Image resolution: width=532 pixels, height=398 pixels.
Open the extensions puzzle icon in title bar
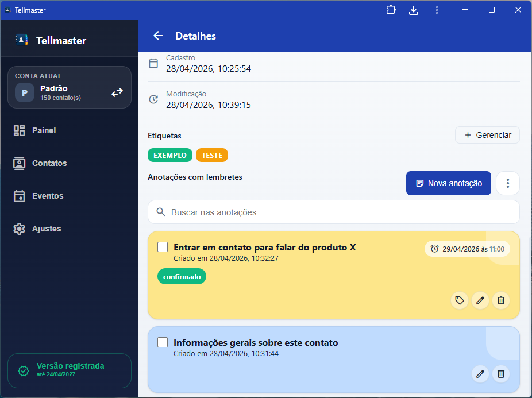pyautogui.click(x=391, y=10)
